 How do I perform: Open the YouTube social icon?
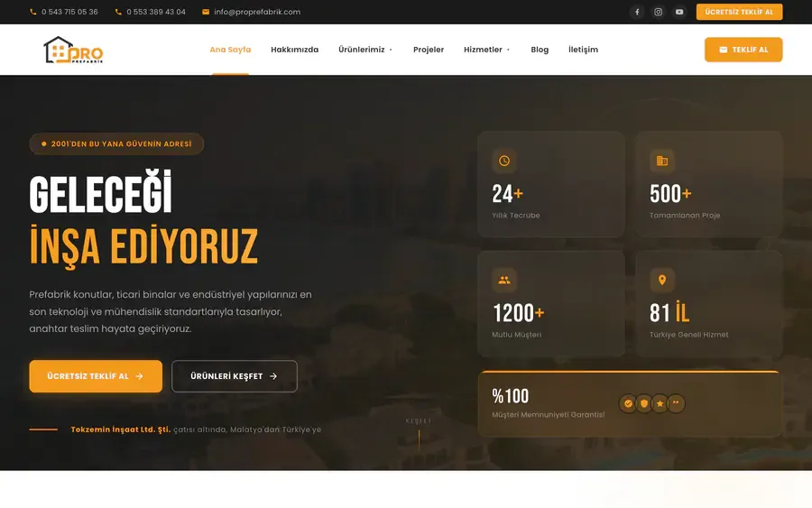[x=679, y=12]
